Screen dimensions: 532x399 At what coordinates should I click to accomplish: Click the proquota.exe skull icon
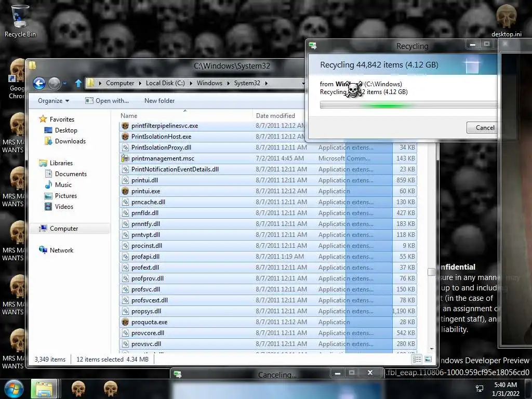(125, 322)
